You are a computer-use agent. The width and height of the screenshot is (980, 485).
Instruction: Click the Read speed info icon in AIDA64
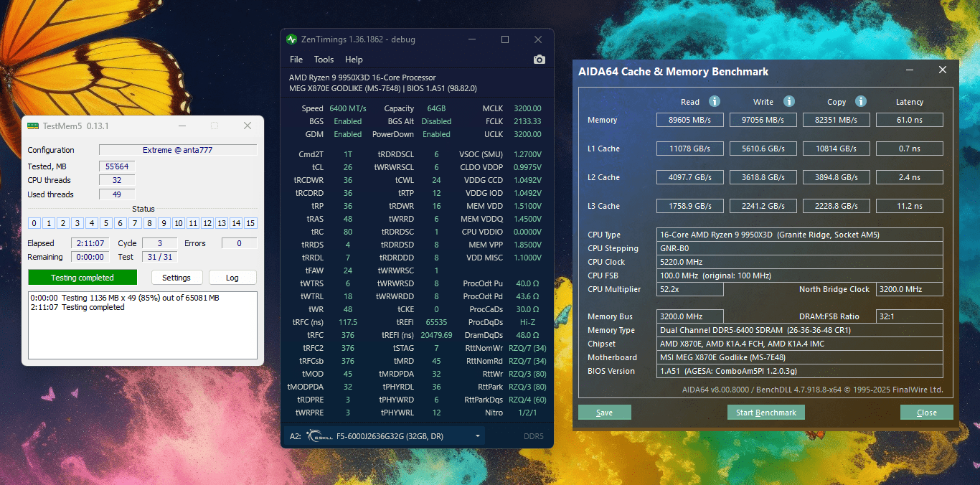click(714, 101)
